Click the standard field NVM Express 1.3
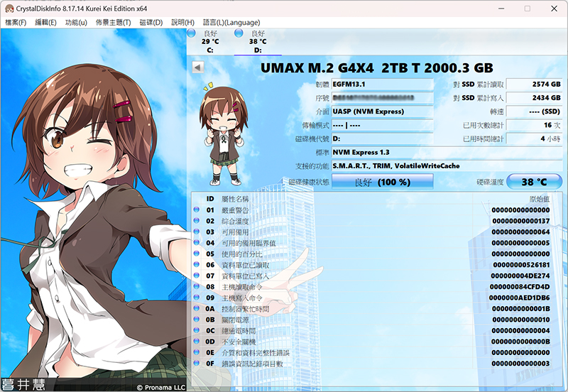Screen dimensions: 568x392 coord(447,152)
